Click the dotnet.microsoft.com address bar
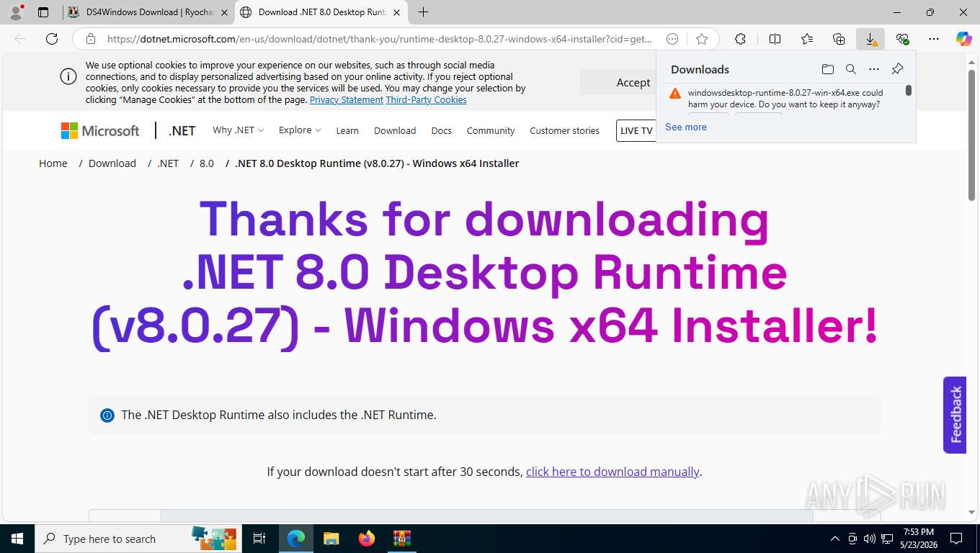 (x=380, y=39)
